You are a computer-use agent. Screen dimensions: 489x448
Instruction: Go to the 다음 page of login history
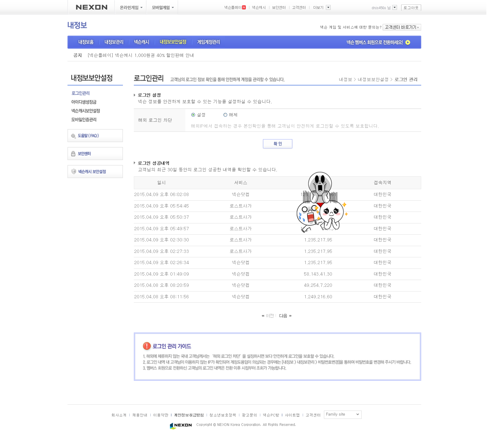[x=285, y=316]
